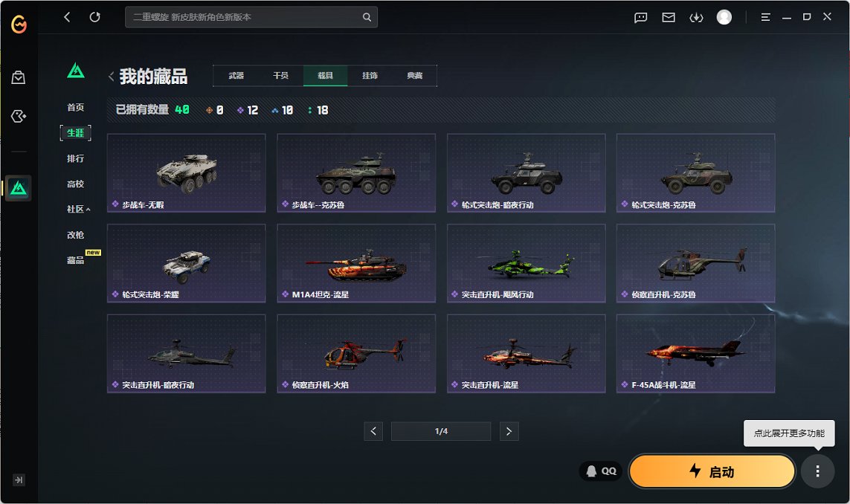Screen dimensions: 850x504
Task: Select the 改枪 item in the side navigation
Action: tap(75, 235)
